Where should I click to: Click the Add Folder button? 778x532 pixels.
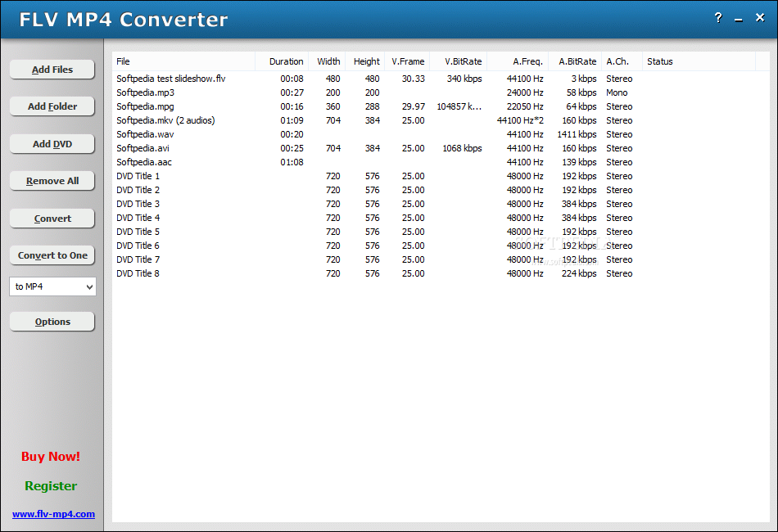(x=52, y=106)
